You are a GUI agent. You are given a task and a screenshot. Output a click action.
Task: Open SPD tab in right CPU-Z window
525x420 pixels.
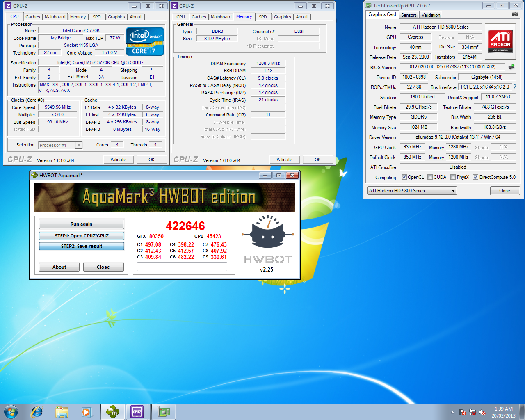click(263, 17)
